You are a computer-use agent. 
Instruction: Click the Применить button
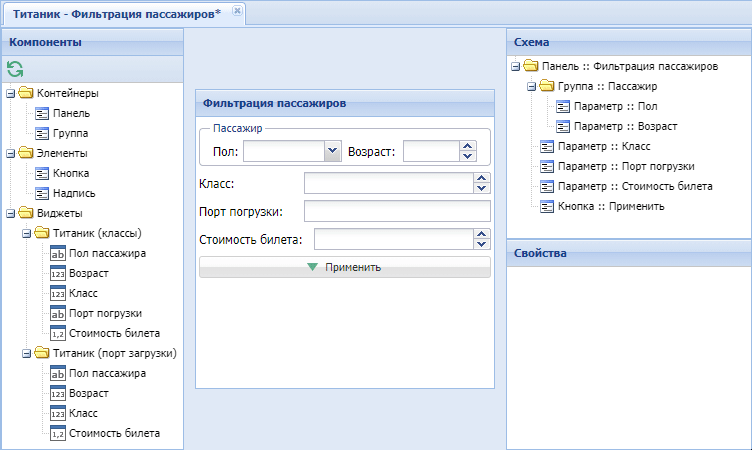(345, 267)
